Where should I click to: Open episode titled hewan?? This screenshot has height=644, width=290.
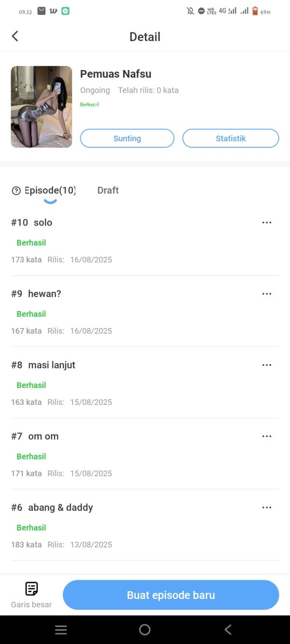pos(44,294)
